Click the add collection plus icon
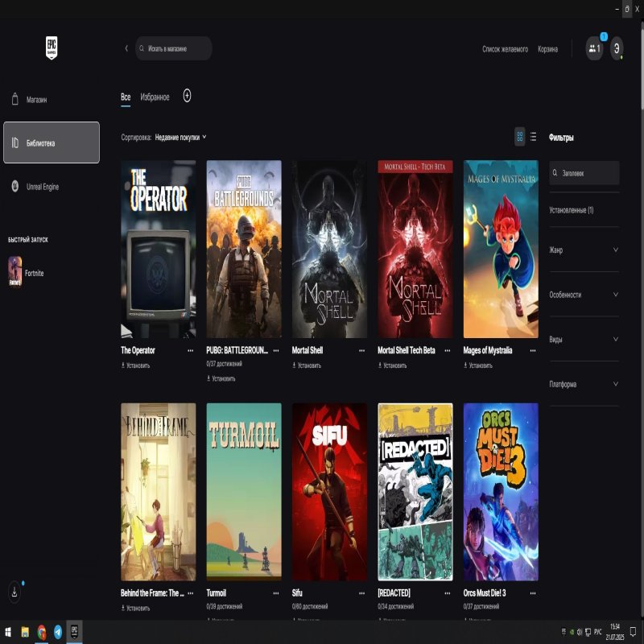The width and height of the screenshot is (644, 644). click(187, 96)
